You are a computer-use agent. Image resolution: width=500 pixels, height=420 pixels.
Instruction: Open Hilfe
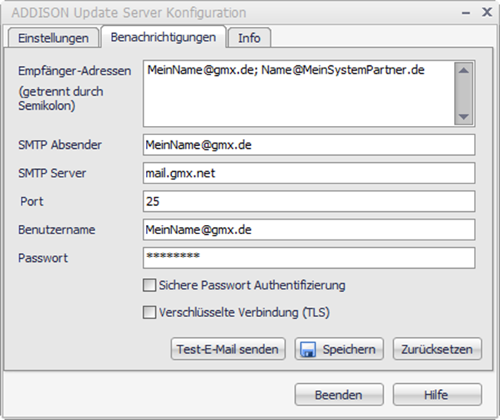[437, 395]
